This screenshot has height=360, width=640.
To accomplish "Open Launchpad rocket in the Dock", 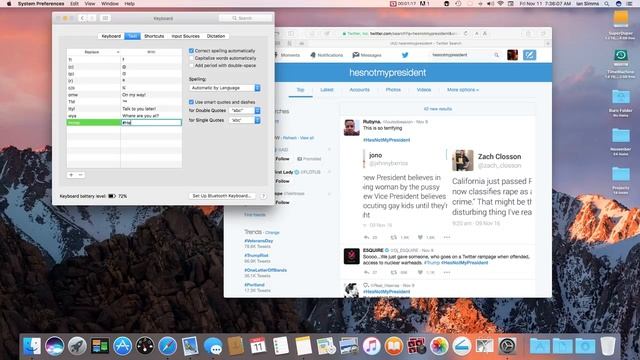I will point(77,346).
